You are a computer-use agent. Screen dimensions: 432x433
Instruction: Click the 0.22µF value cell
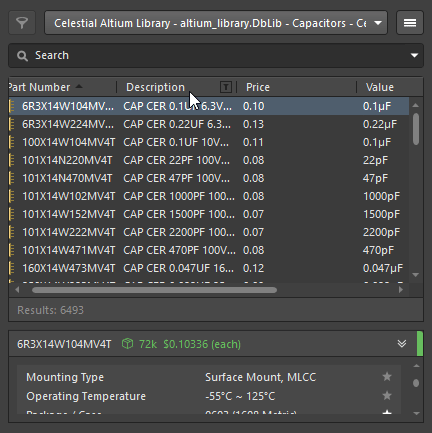click(x=380, y=124)
